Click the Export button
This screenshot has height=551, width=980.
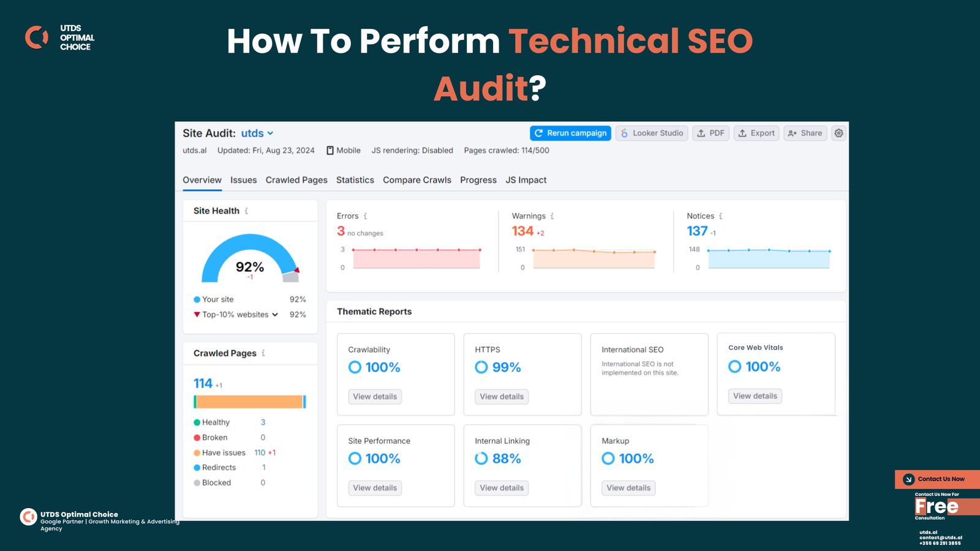[756, 133]
